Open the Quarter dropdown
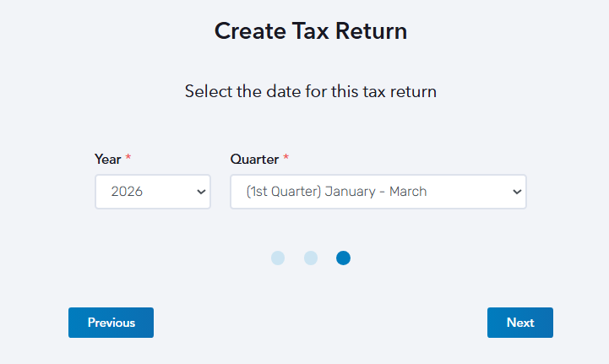The image size is (609, 364). pyautogui.click(x=378, y=192)
